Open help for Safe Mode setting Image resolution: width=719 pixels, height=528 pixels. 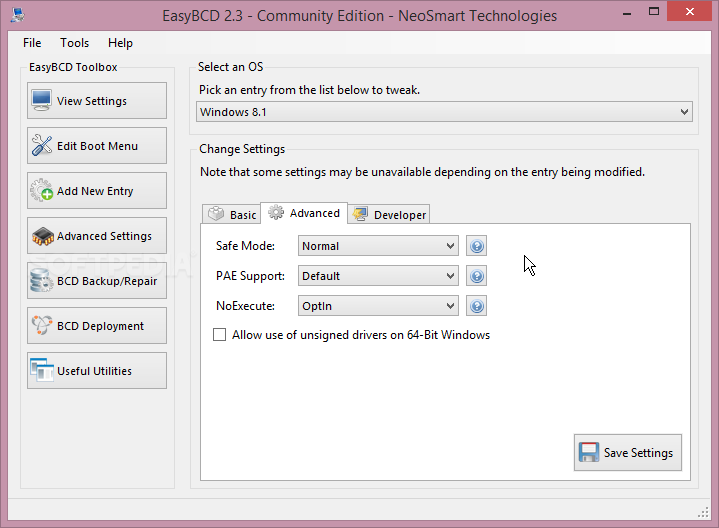[476, 246]
